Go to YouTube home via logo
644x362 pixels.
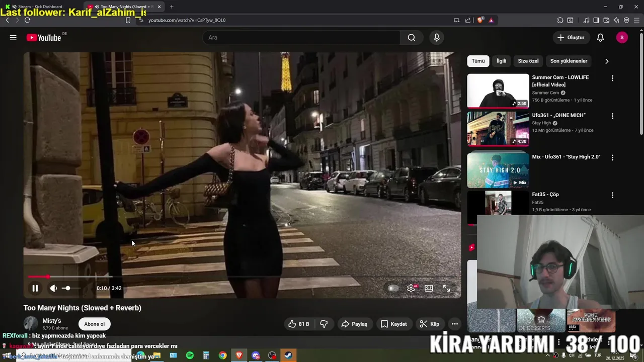[44, 38]
